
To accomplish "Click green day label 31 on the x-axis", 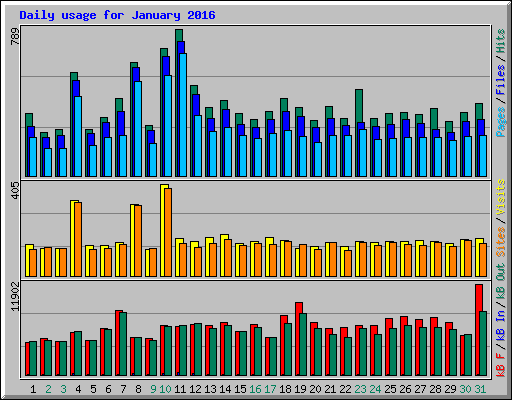I will 480,389.
